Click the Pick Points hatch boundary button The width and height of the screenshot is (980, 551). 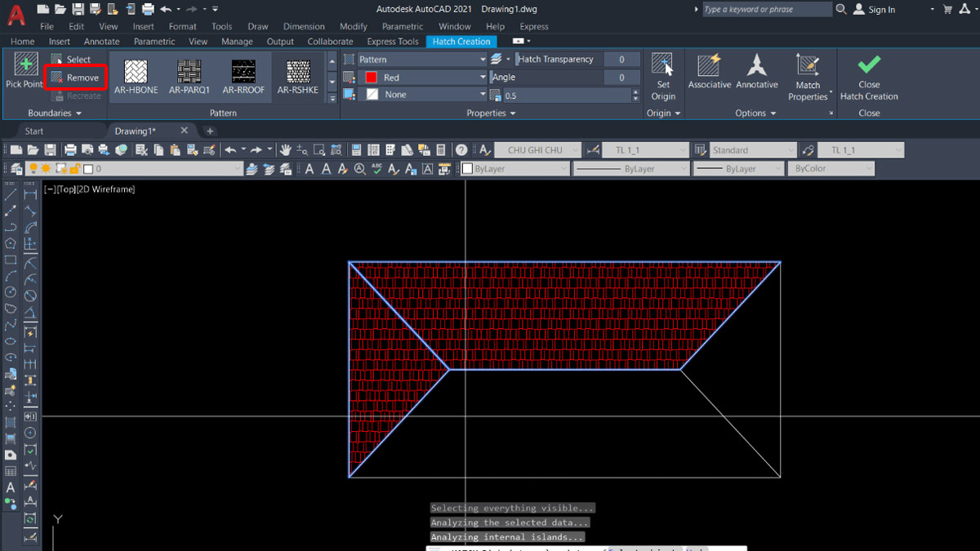[x=25, y=71]
